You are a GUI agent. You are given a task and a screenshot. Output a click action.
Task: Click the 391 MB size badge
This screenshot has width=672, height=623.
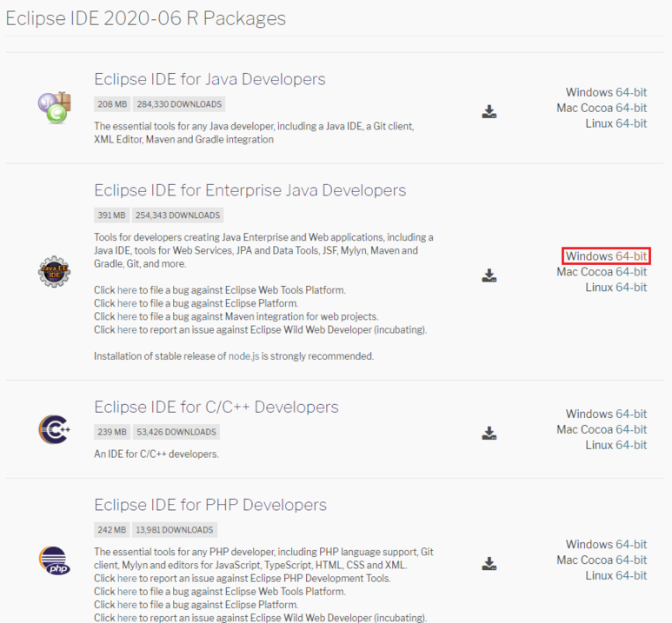(111, 215)
